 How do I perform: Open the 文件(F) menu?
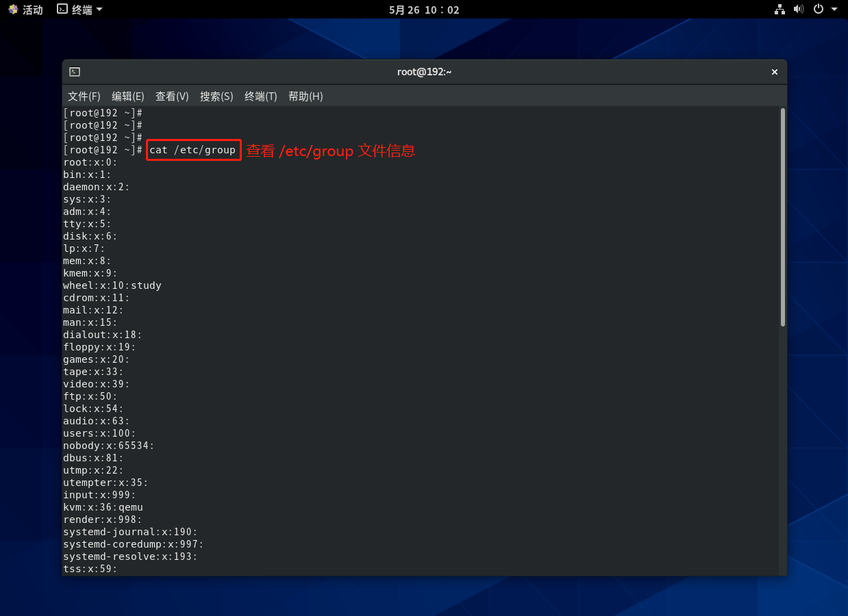tap(84, 97)
